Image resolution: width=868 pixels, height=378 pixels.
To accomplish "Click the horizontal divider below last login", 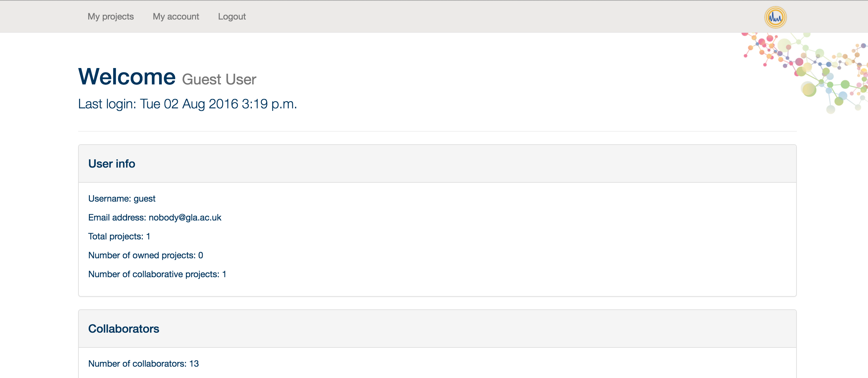I will click(x=437, y=131).
